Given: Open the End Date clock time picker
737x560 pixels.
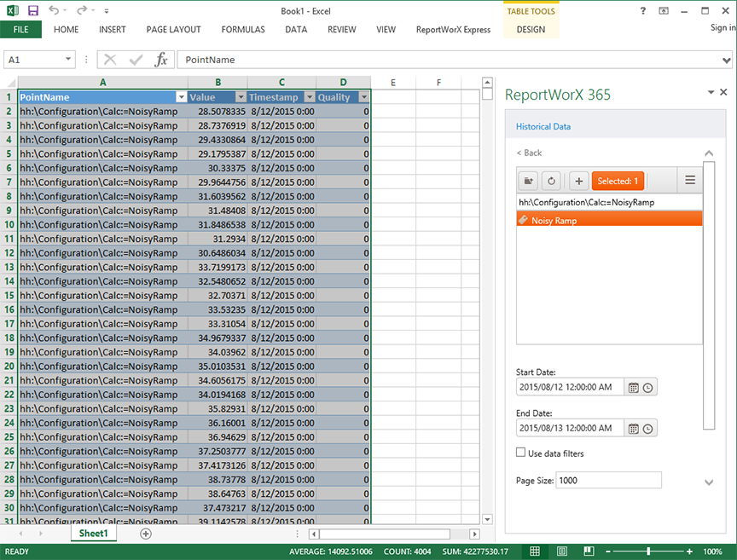Looking at the screenshot, I should point(648,429).
